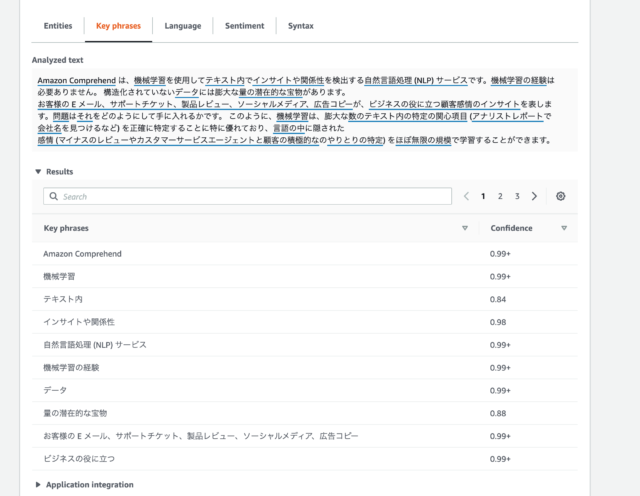Sort by Confidence column arrow
The width and height of the screenshot is (640, 496).
tap(563, 228)
